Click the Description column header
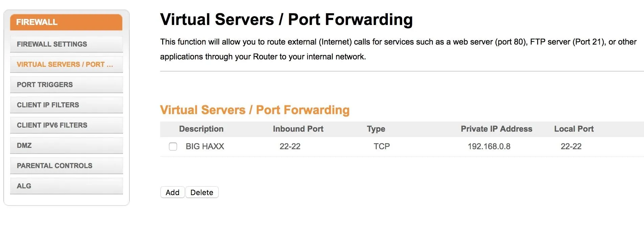The image size is (644, 239). pyautogui.click(x=201, y=129)
